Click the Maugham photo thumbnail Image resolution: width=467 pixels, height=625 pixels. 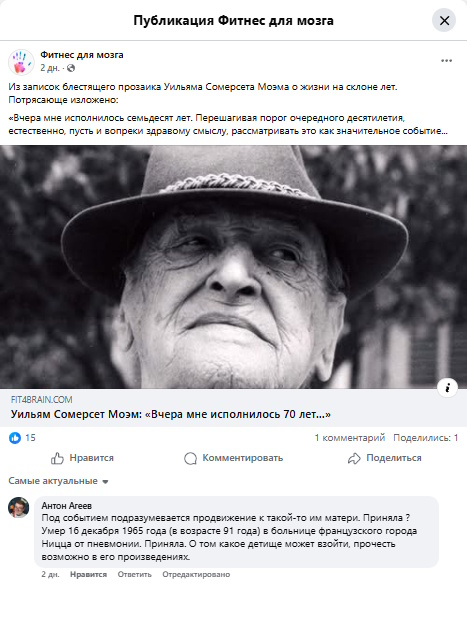coord(234,267)
